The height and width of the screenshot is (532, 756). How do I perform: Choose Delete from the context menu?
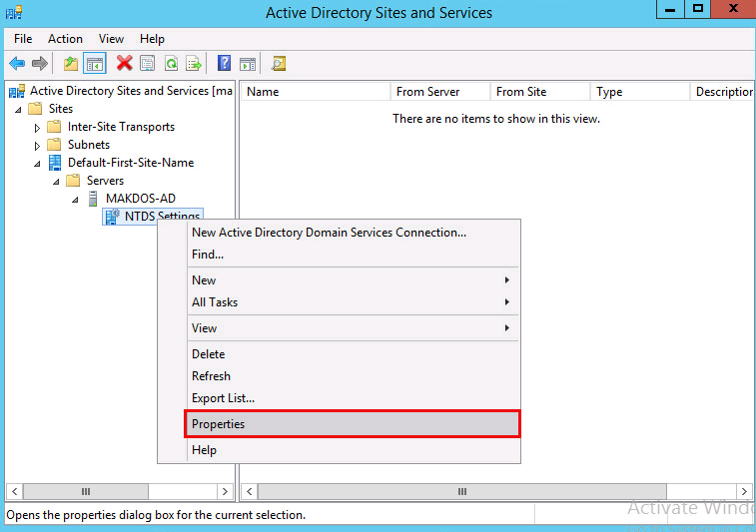(x=353, y=353)
